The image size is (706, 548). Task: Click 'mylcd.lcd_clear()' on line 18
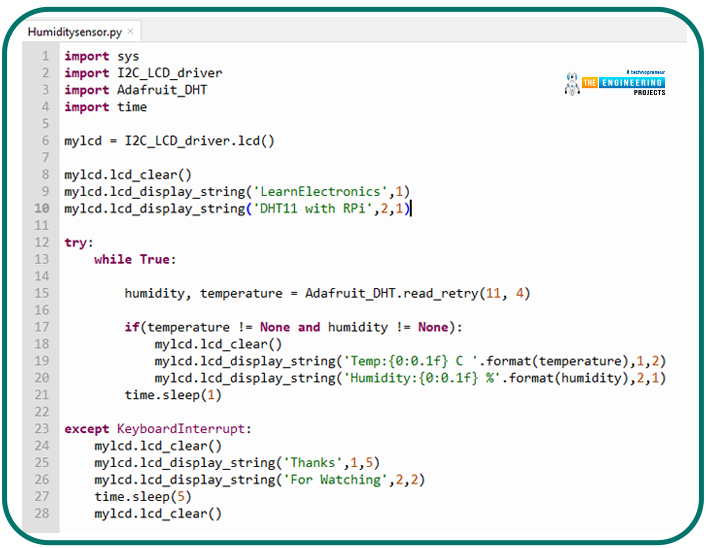pos(218,344)
